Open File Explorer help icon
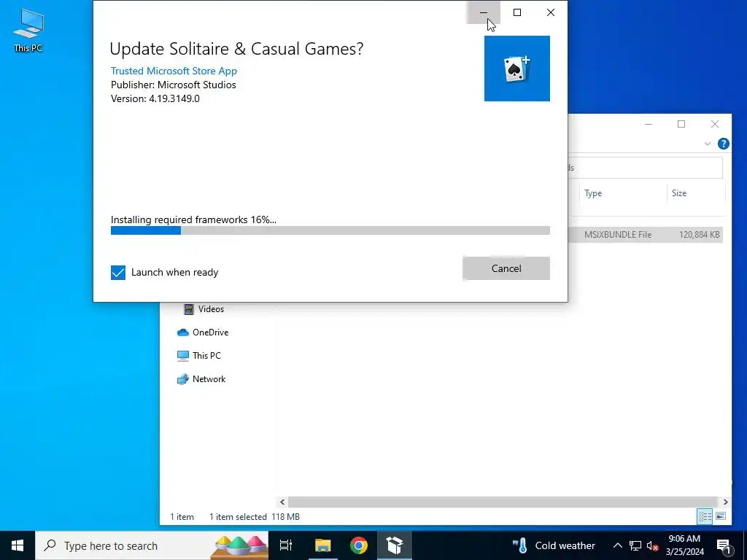The width and height of the screenshot is (747, 560). [x=723, y=144]
